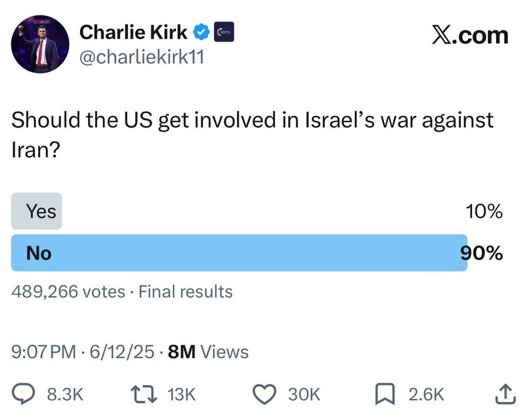The height and width of the screenshot is (420, 529).
Task: Click the reply speech bubble icon
Action: [x=24, y=394]
